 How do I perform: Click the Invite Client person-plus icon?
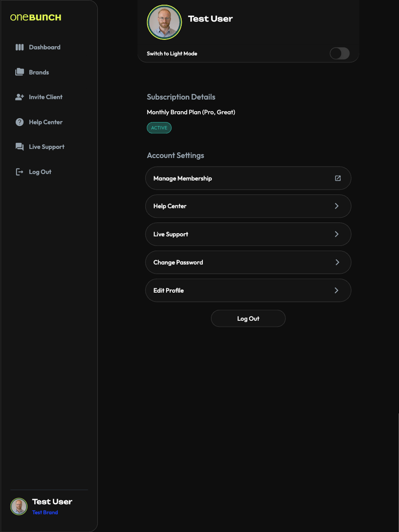click(x=19, y=97)
